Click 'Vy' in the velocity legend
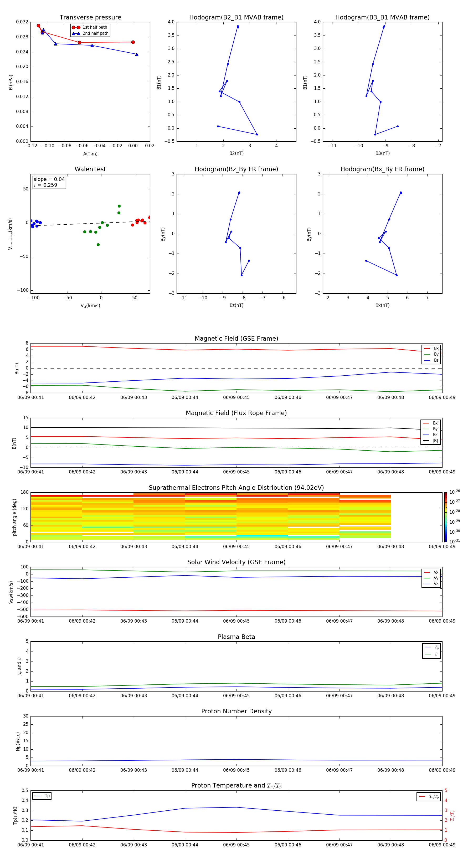This screenshot has width=473, height=868. pos(431,578)
